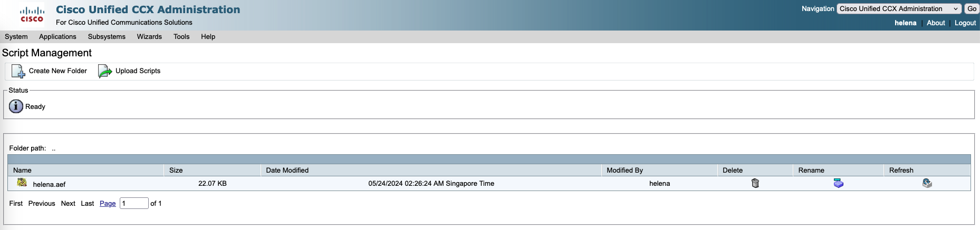The width and height of the screenshot is (980, 230).
Task: Open the System menu
Action: click(x=16, y=37)
